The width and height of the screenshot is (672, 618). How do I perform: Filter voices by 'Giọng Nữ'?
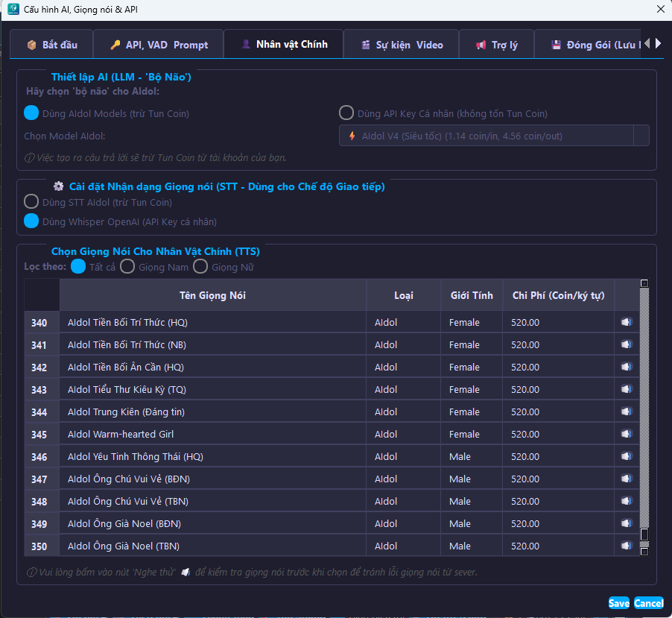point(200,266)
